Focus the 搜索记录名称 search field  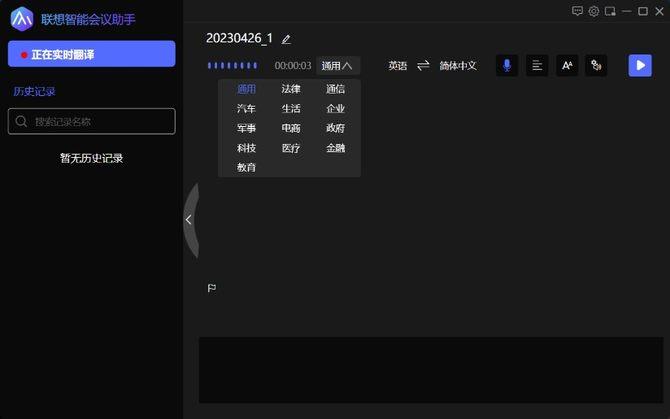[91, 121]
